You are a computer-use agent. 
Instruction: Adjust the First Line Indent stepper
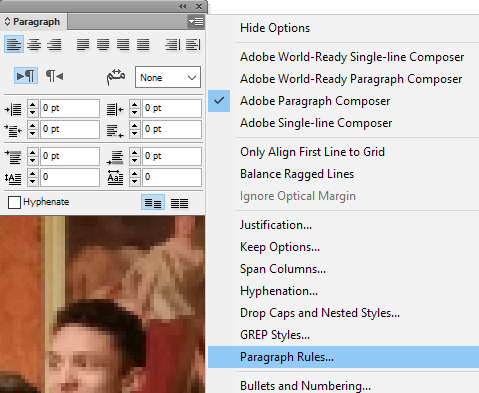(32, 129)
